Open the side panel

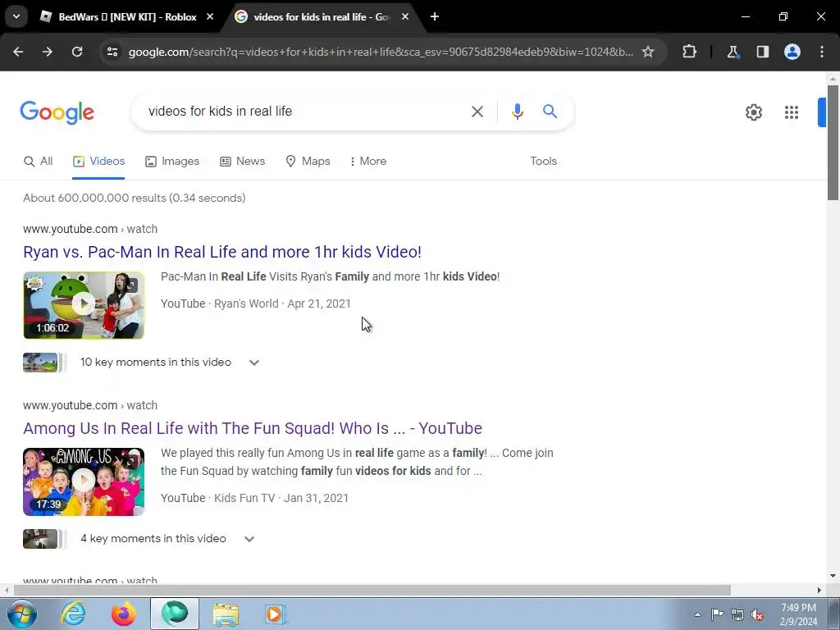pos(763,52)
